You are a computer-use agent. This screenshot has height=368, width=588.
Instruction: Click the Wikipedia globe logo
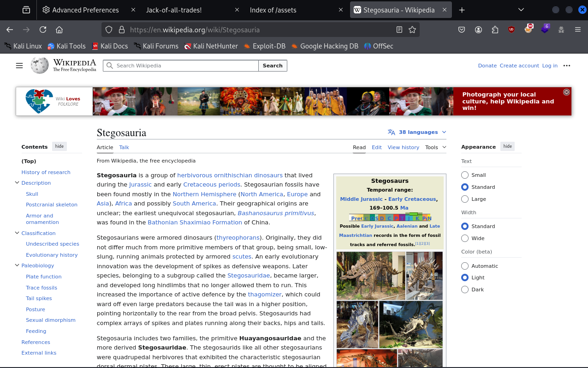coord(40,66)
